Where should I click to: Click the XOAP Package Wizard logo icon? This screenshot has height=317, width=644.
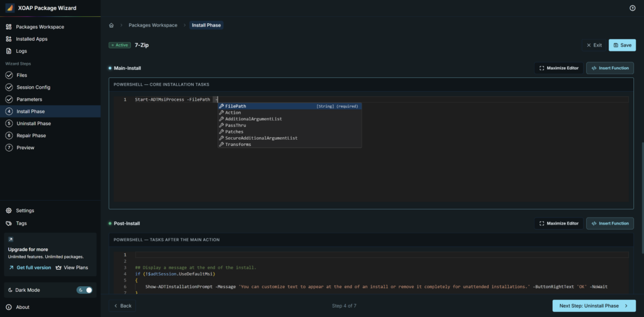pos(10,8)
